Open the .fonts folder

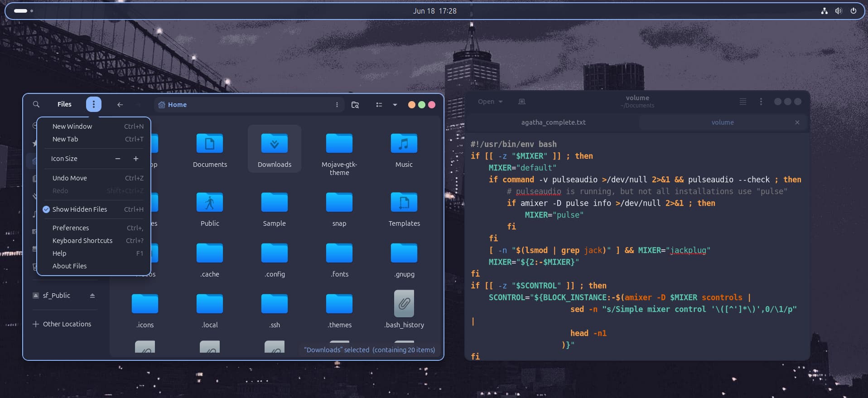(339, 260)
